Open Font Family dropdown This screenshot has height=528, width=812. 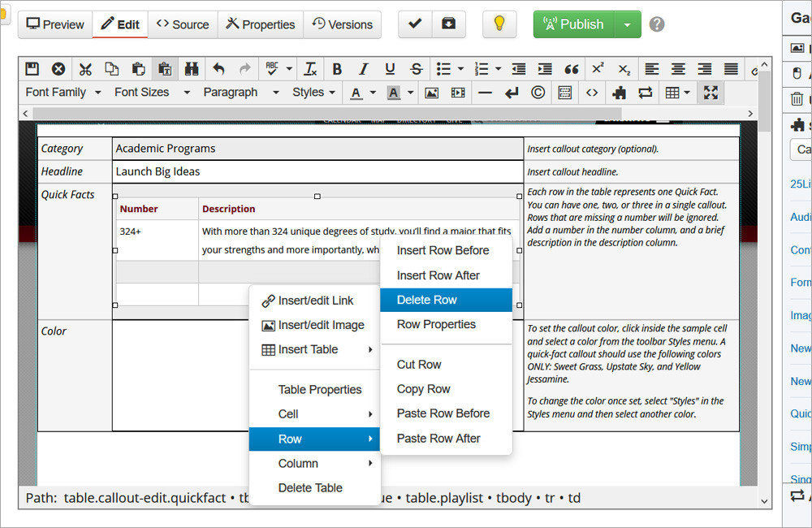pos(63,93)
